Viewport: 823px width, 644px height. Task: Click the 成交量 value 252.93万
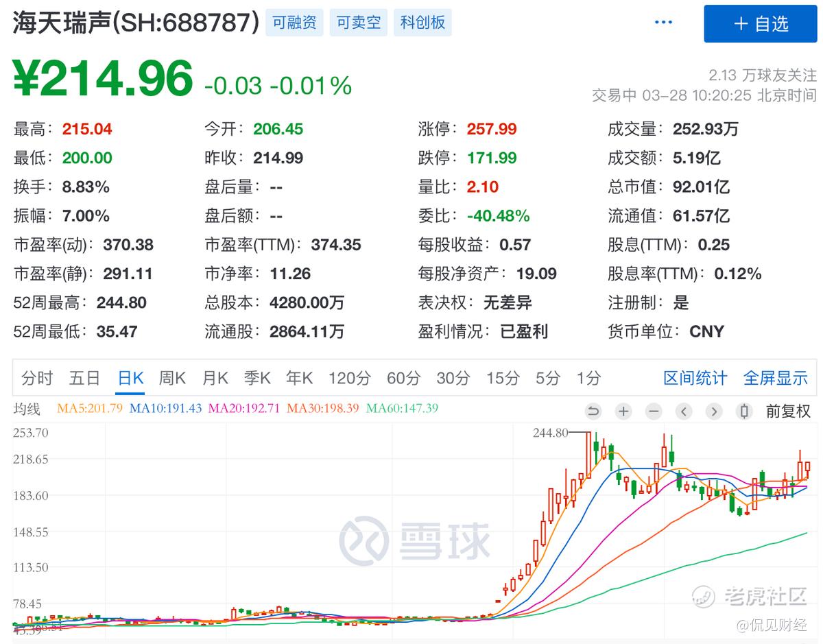pos(706,129)
